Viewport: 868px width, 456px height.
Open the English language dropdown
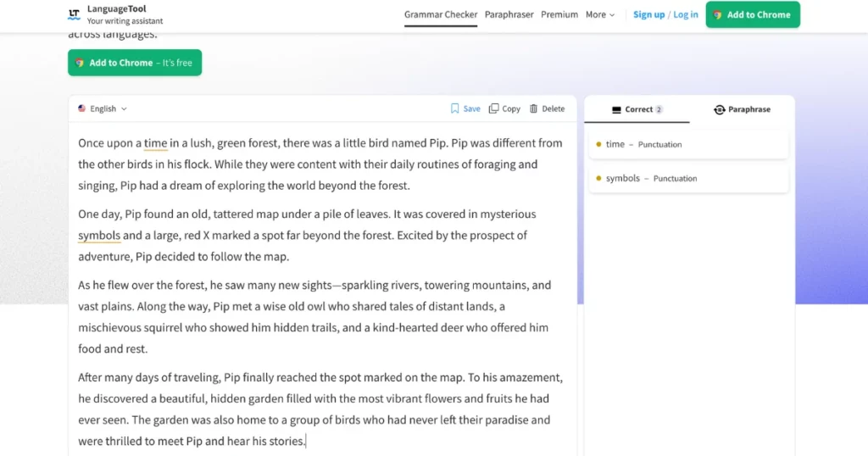[x=103, y=108]
